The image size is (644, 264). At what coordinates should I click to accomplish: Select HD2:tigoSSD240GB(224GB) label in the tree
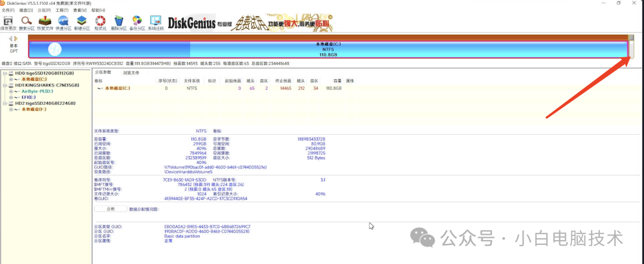coord(45,104)
